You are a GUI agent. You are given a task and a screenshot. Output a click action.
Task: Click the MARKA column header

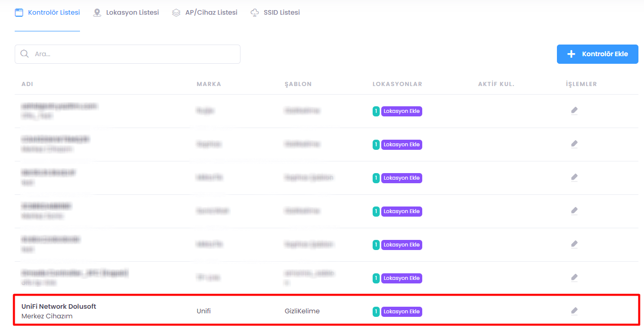209,84
